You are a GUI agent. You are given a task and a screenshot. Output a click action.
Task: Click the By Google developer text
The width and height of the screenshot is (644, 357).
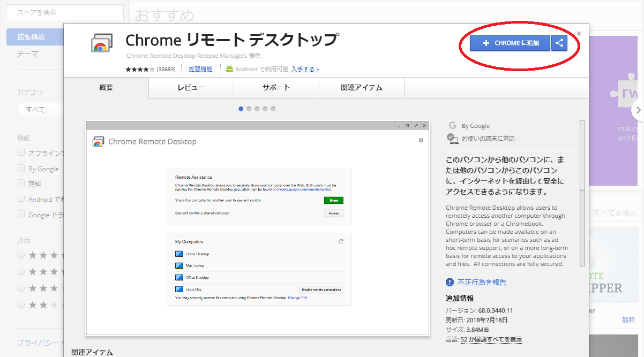coord(476,126)
